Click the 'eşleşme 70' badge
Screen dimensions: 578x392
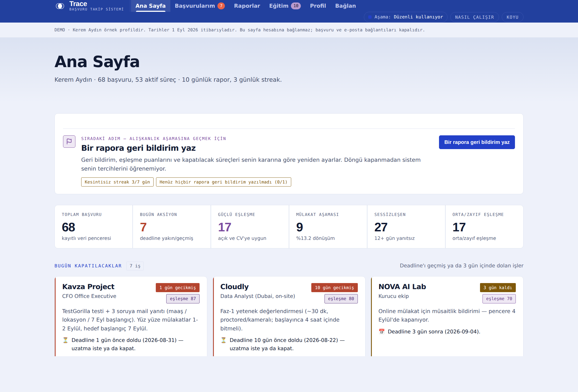(499, 299)
